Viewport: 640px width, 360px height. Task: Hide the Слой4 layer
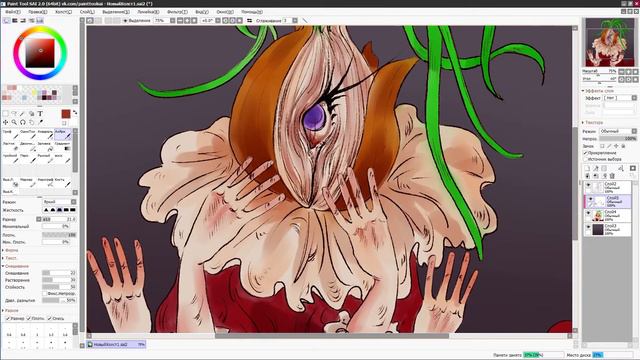point(588,213)
